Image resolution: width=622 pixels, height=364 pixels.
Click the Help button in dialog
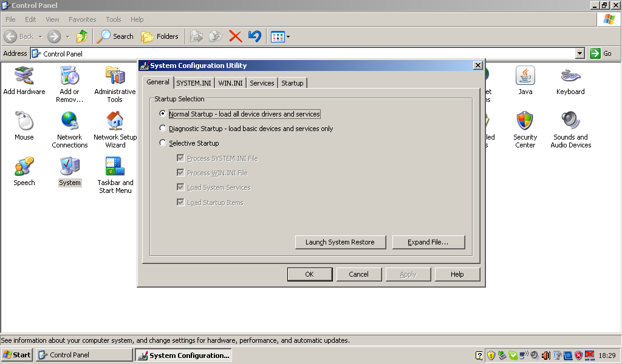457,274
